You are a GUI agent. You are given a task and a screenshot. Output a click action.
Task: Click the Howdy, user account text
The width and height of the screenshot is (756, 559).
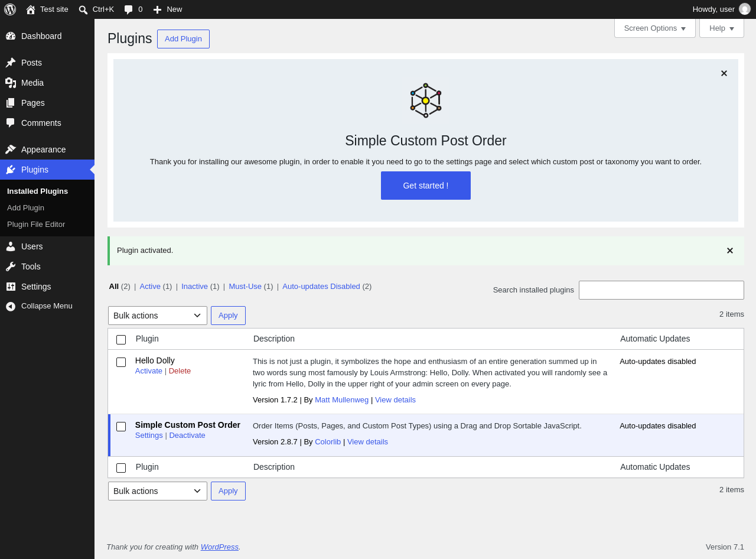click(713, 9)
